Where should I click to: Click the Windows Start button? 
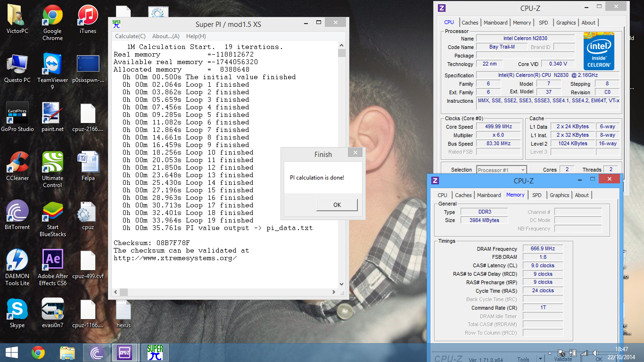click(11, 353)
